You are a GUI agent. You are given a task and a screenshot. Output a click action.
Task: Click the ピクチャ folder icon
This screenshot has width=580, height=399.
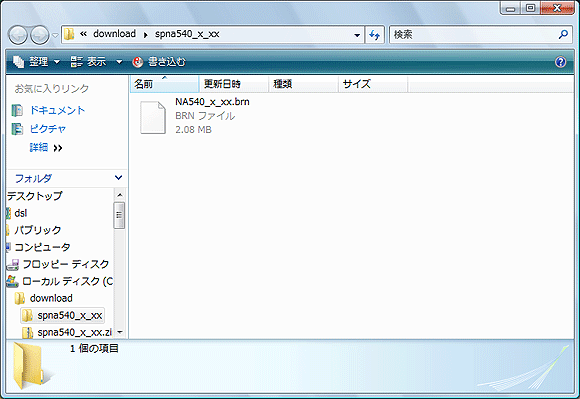point(17,129)
